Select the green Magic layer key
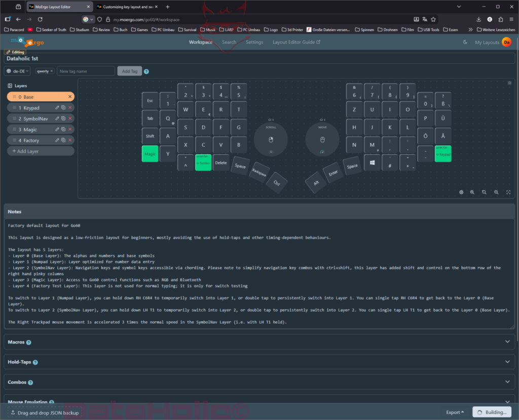The width and height of the screenshot is (519, 420). 150,154
